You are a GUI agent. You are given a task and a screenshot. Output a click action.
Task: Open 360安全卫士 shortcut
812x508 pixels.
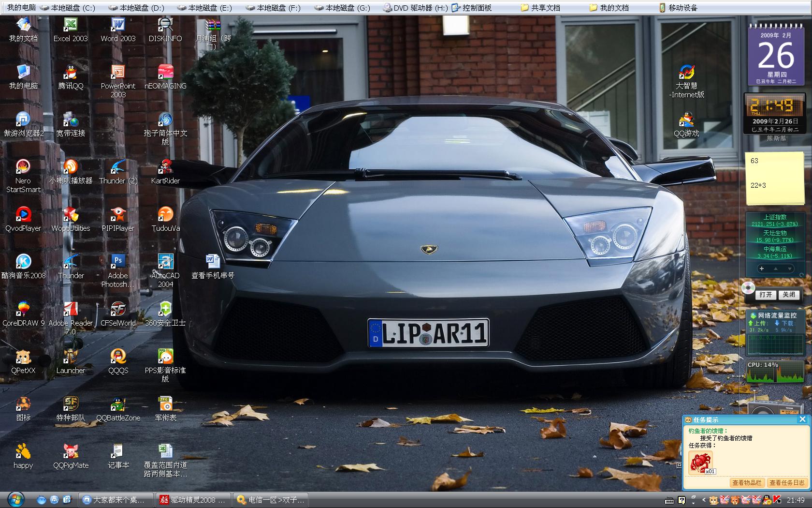pos(165,314)
